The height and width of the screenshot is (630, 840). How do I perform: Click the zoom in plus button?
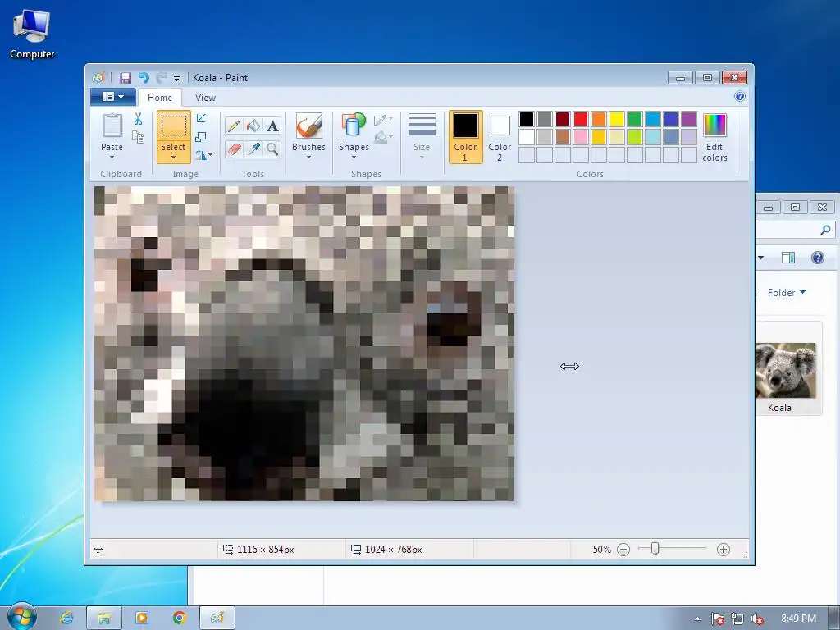pyautogui.click(x=724, y=550)
